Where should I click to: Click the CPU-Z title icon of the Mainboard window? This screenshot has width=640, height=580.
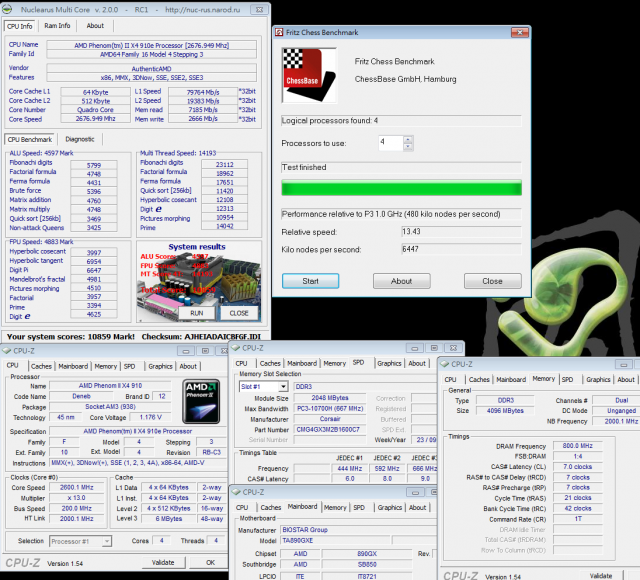coord(236,492)
